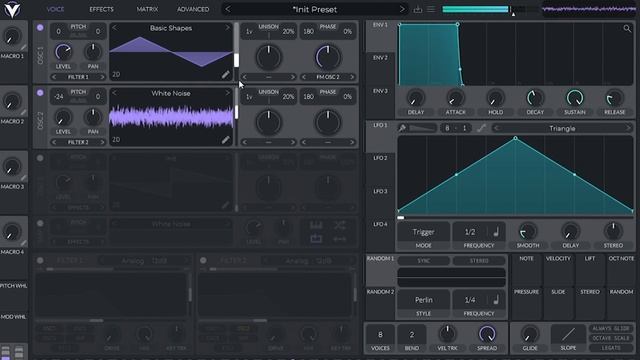The height and width of the screenshot is (360, 640).
Task: Click the Spread knob
Action: tap(487, 334)
